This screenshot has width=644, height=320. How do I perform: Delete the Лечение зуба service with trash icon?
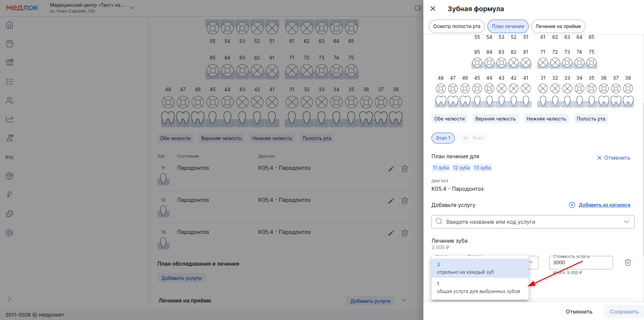(627, 263)
